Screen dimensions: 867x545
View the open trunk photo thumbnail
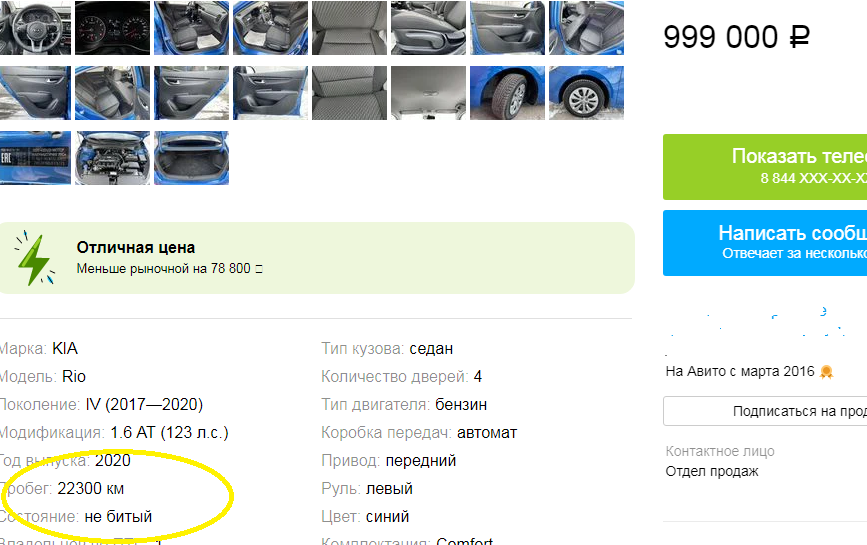(191, 158)
